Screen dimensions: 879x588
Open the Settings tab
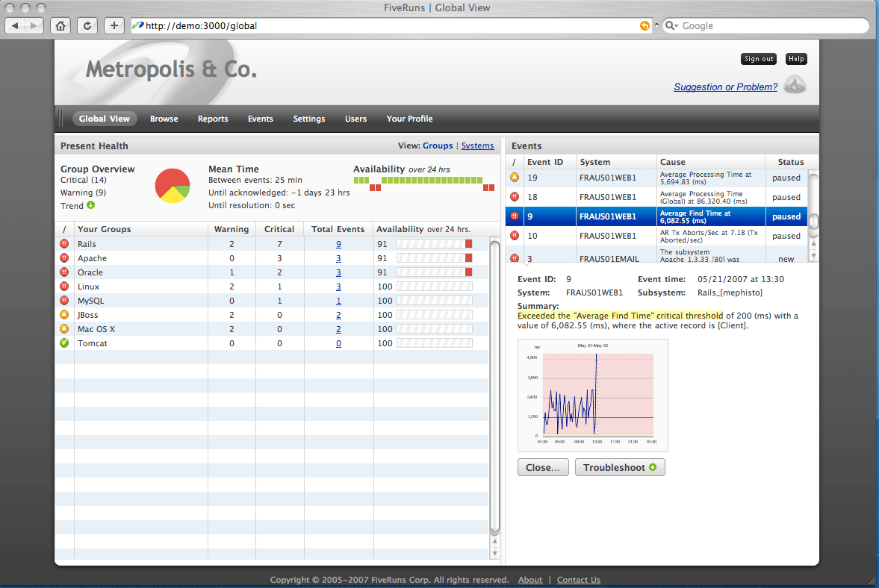coord(309,119)
